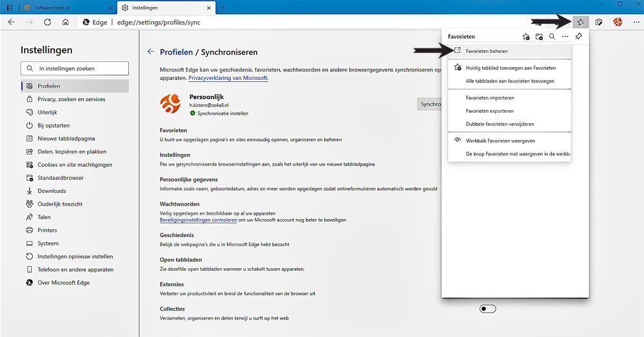Screen dimensions: 644x337
Task: Click Synchronisatie instellen status text
Action: point(222,113)
